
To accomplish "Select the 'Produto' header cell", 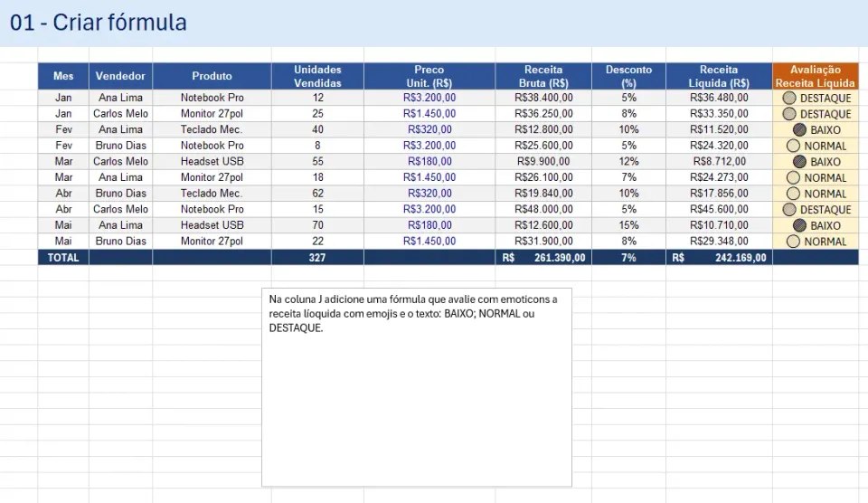I will coord(212,76).
